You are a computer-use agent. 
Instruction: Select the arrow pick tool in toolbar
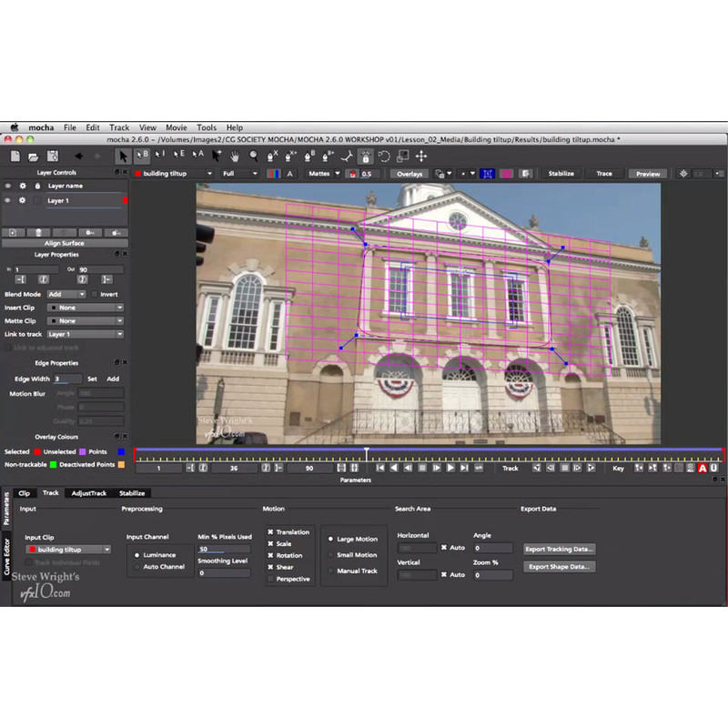[122, 156]
